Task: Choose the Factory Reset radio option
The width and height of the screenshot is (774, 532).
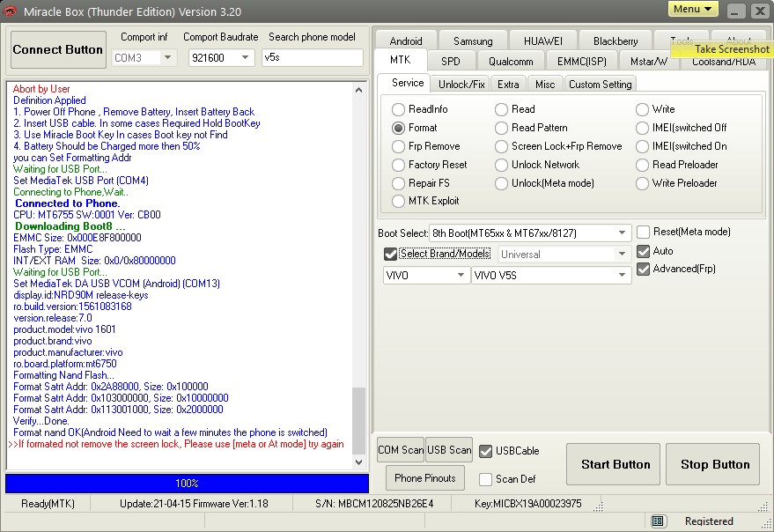Action: [x=398, y=165]
